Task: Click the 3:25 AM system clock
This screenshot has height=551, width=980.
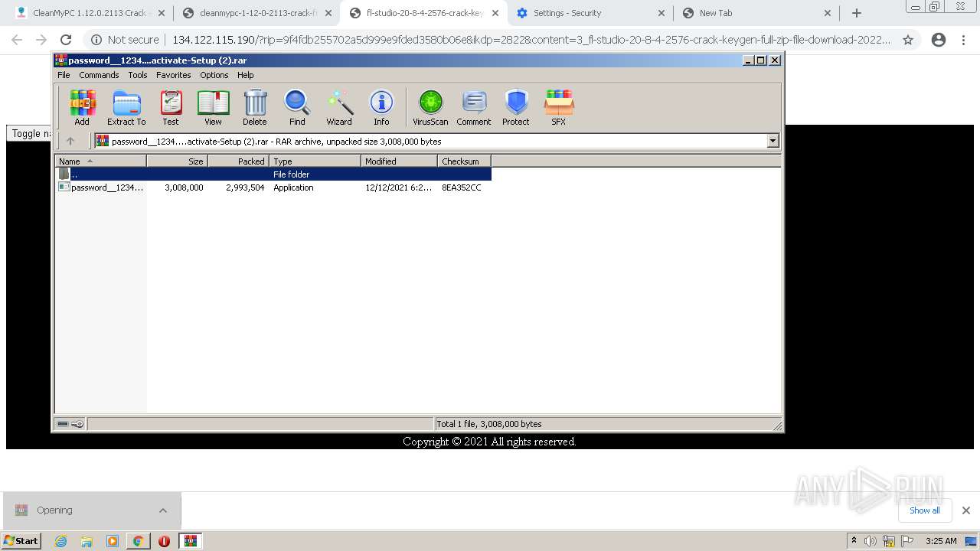Action: click(941, 541)
